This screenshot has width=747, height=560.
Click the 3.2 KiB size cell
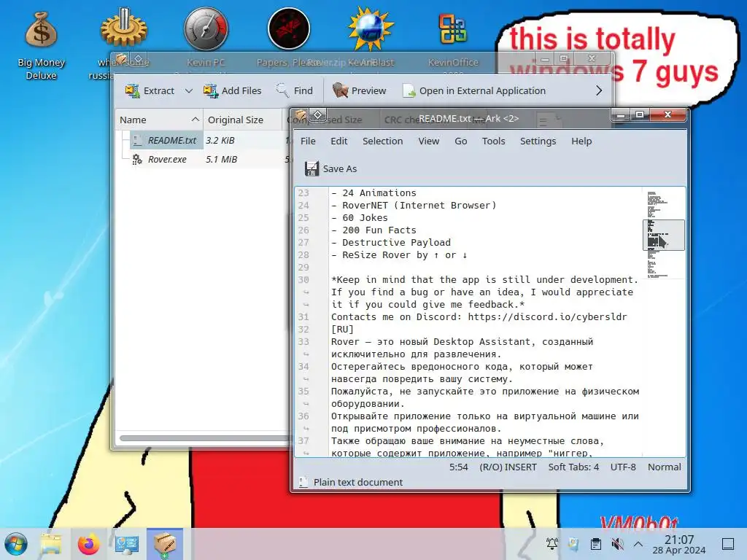coord(220,141)
